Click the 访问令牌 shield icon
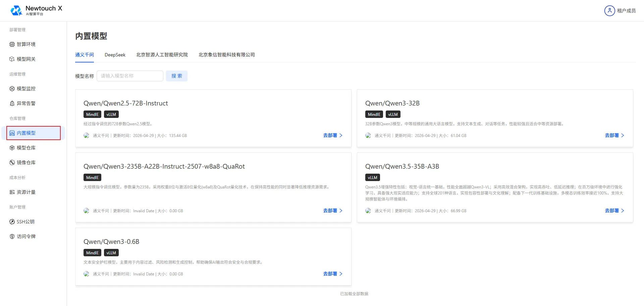Screen dimensions: 644x306 pos(12,236)
